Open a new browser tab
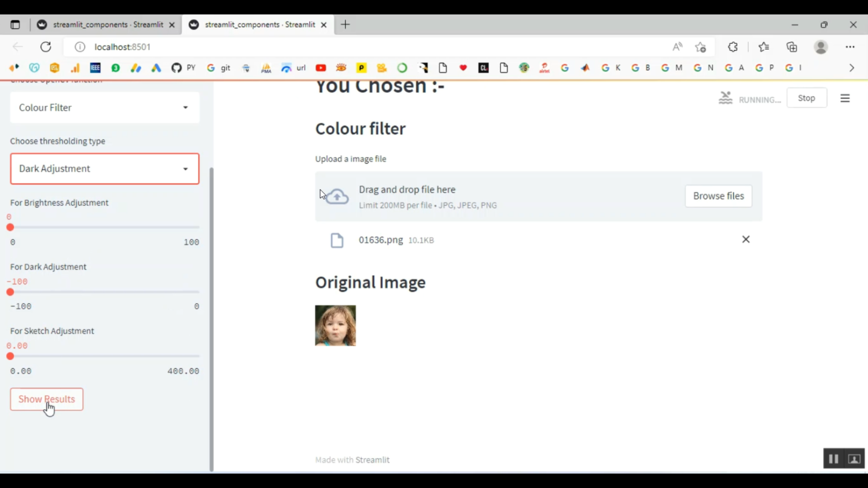This screenshot has width=868, height=488. pos(345,24)
